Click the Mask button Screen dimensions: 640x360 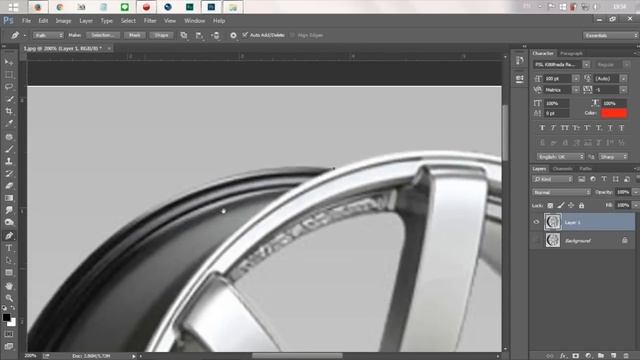[135, 36]
